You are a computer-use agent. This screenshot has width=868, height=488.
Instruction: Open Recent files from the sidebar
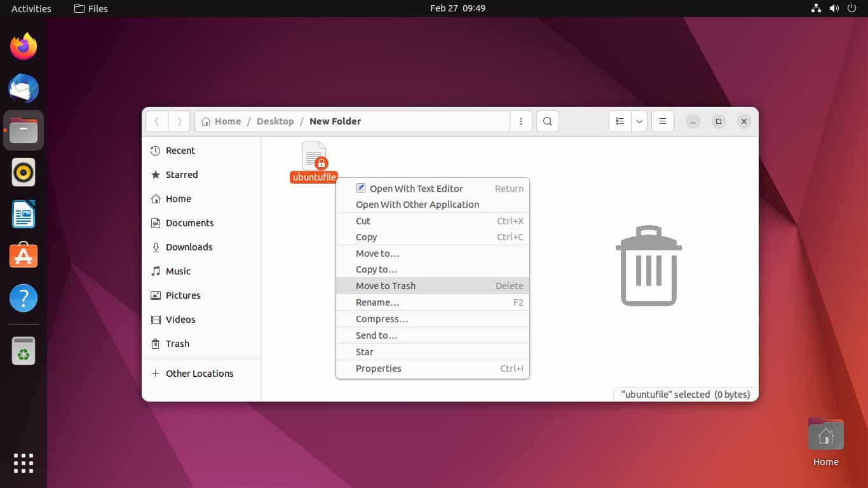pyautogui.click(x=180, y=151)
